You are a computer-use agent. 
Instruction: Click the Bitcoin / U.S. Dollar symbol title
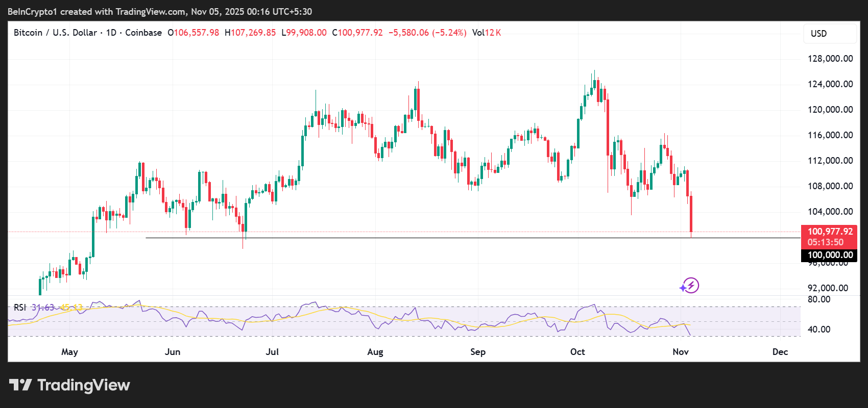click(55, 33)
